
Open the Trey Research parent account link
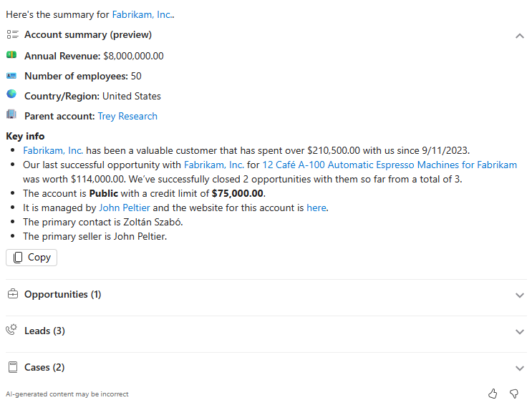127,116
